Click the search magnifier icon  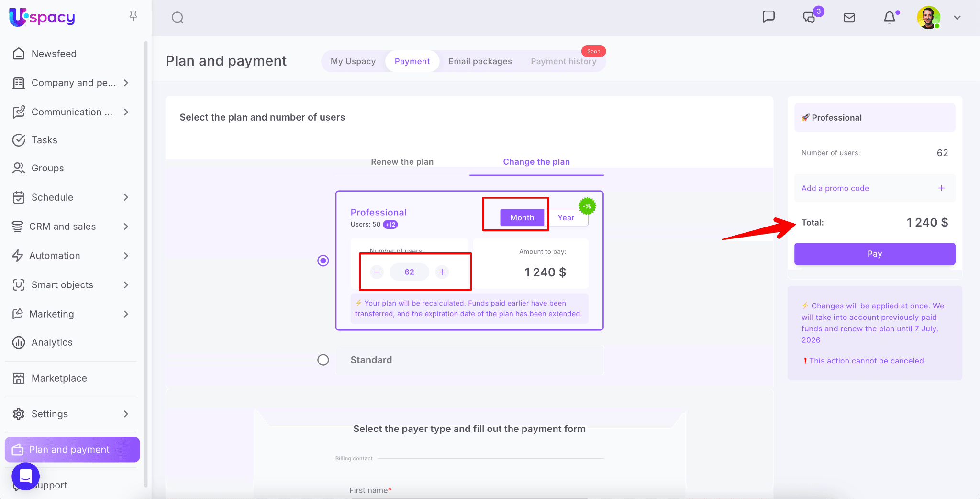pos(178,18)
